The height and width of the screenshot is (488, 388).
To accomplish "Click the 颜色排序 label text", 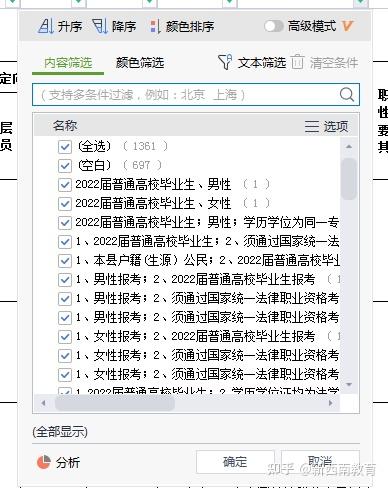I will click(x=190, y=26).
